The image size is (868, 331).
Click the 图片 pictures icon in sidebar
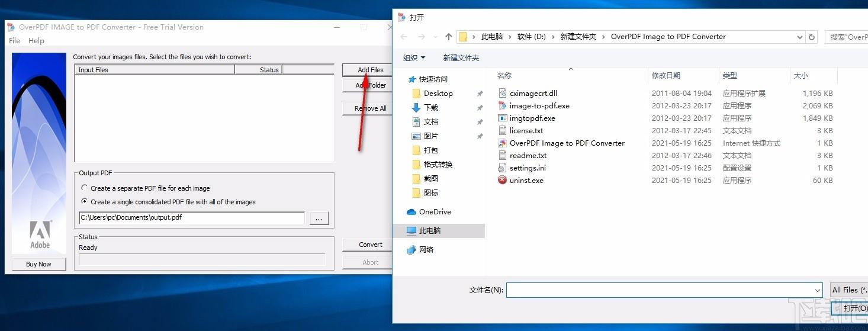coord(416,136)
